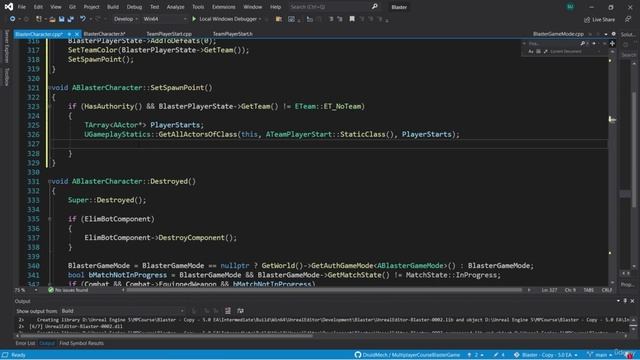Click the Search (Ctrl+Q) box
640x360 pixels.
click(x=329, y=7)
